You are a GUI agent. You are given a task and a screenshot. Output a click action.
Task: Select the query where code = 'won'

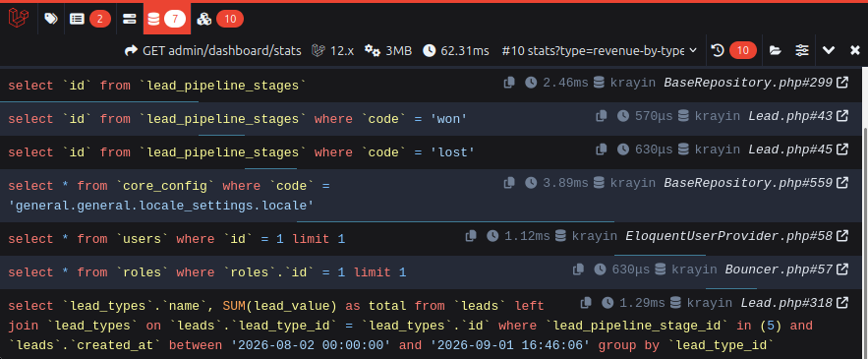point(238,119)
